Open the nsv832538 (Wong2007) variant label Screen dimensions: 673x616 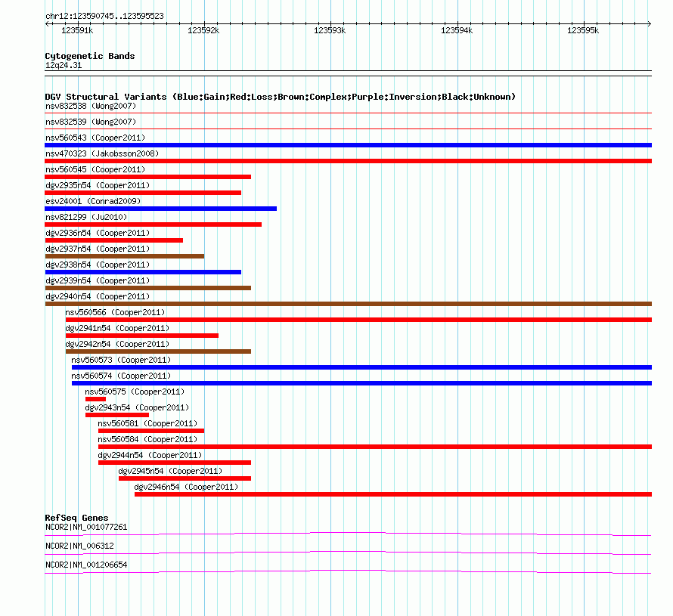point(91,106)
